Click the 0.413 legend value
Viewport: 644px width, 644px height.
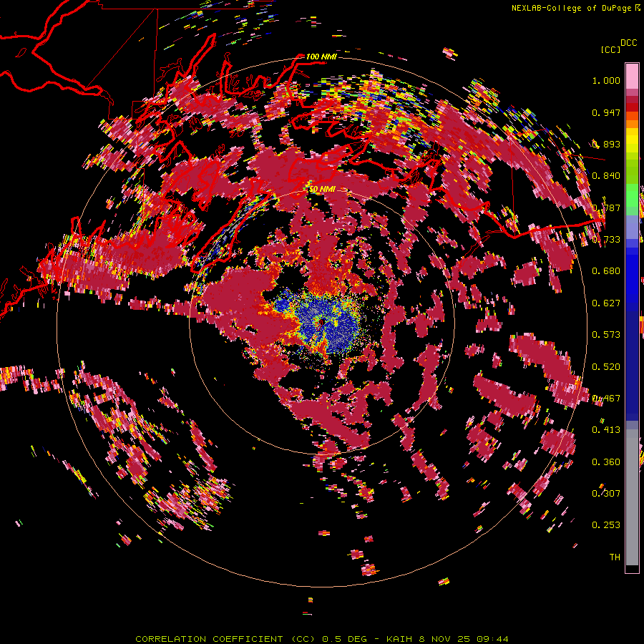click(x=606, y=430)
